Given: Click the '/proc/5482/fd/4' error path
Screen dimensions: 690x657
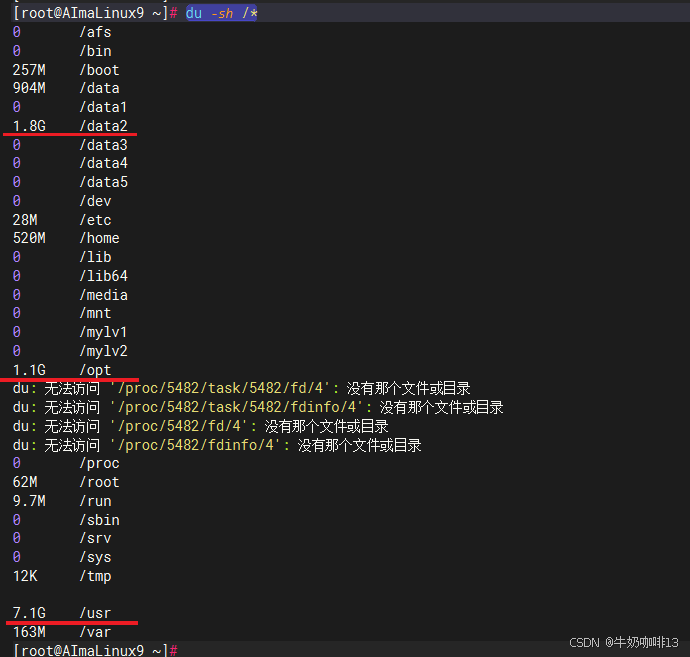Looking at the screenshot, I should [180, 426].
